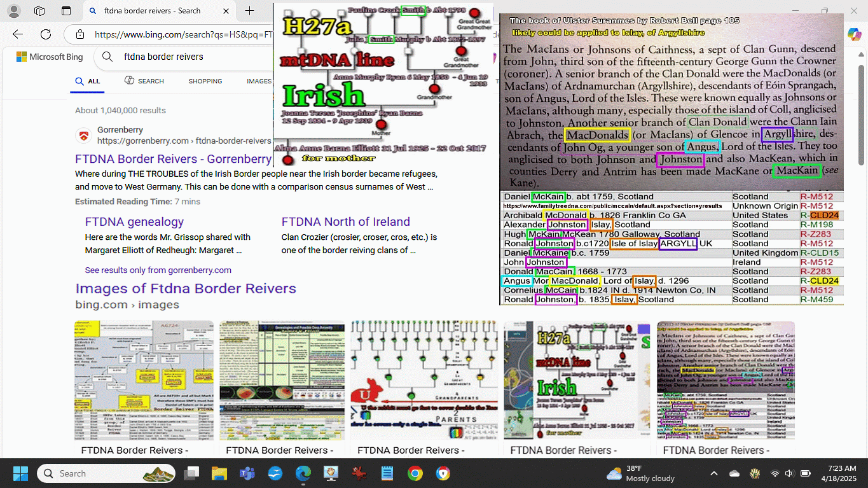
Task: Open the tab actions menu icon
Action: tap(66, 11)
